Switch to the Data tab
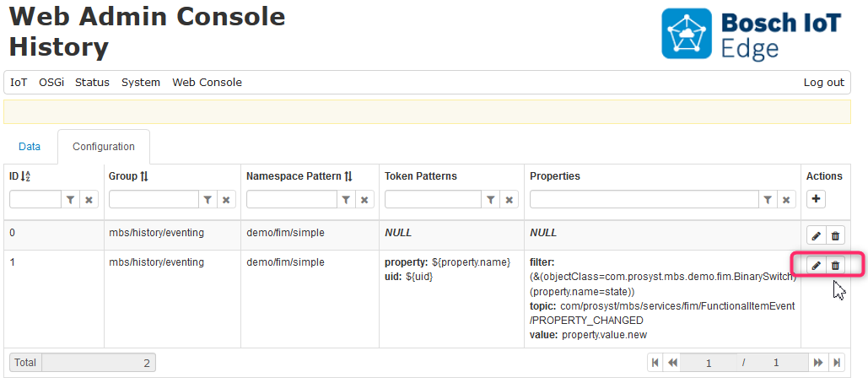Screen dimensions: 868x383 coord(30,147)
